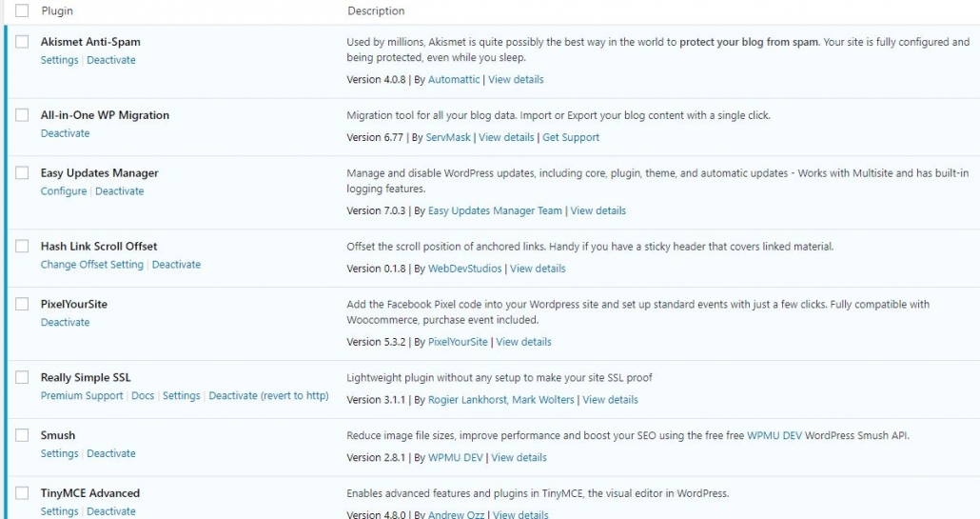This screenshot has width=980, height=519.
Task: Tick the Hash Link Scroll Offset checkbox
Action: [22, 246]
